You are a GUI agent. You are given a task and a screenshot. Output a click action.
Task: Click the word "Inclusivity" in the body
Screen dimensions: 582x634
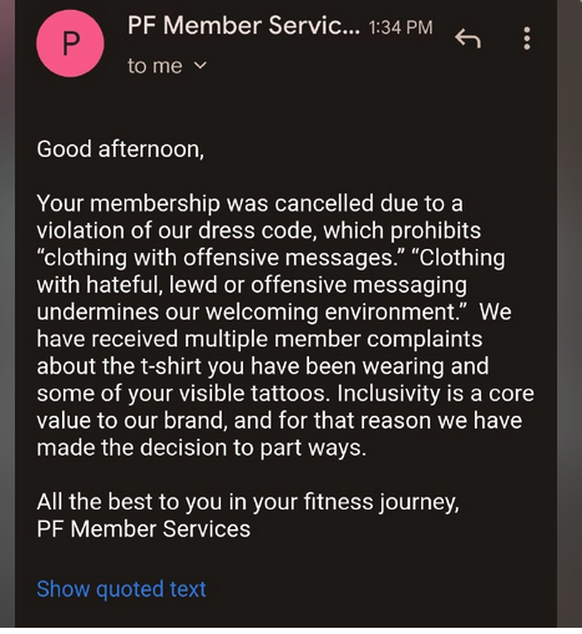pos(388,393)
